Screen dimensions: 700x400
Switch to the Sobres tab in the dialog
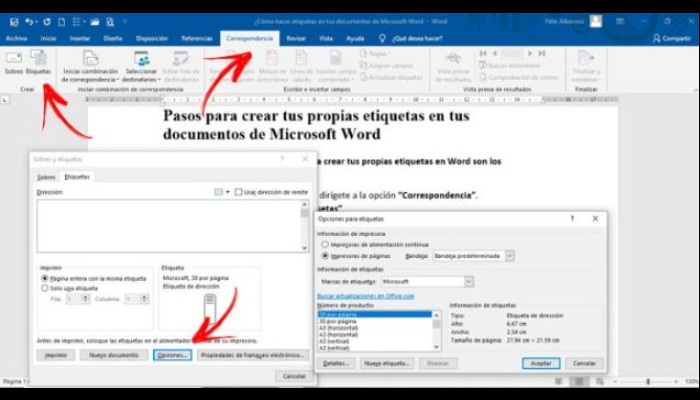[46, 177]
